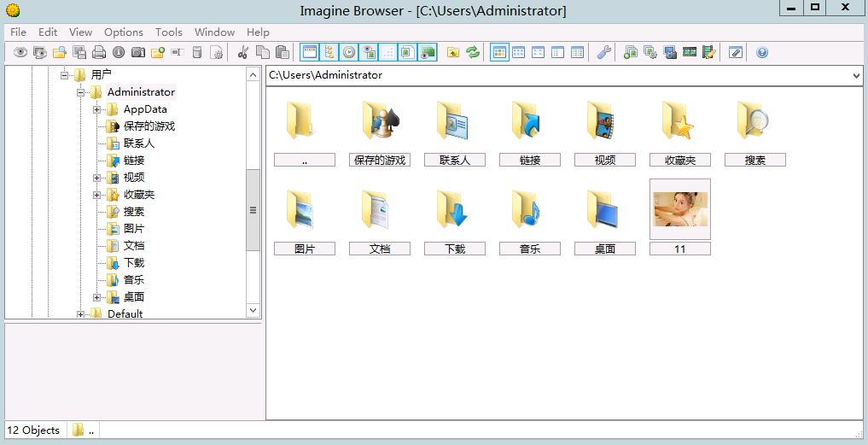Open the Window menu
Image resolution: width=868 pixels, height=445 pixels.
(x=215, y=32)
